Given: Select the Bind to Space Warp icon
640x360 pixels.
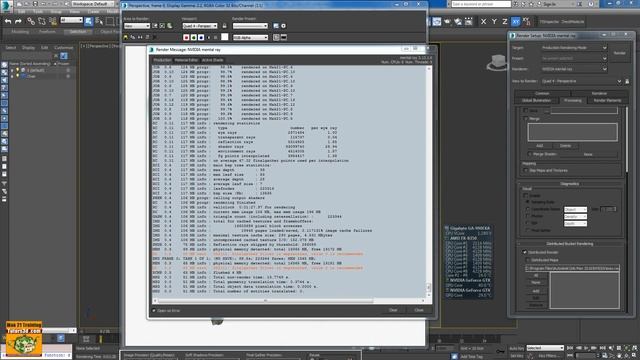Looking at the screenshot, I should [53, 21].
